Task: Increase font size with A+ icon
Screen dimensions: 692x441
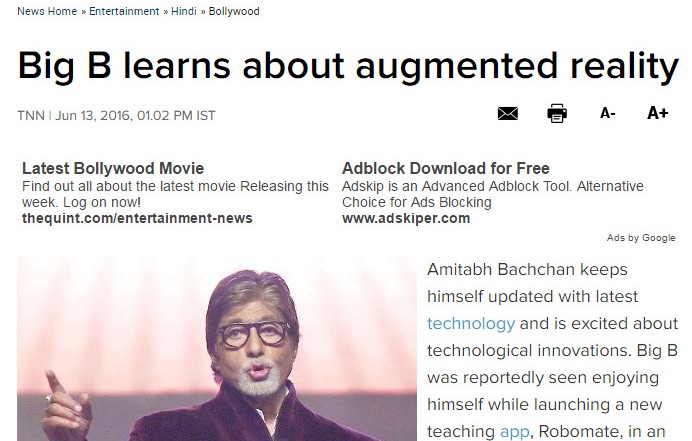Action: click(x=658, y=113)
